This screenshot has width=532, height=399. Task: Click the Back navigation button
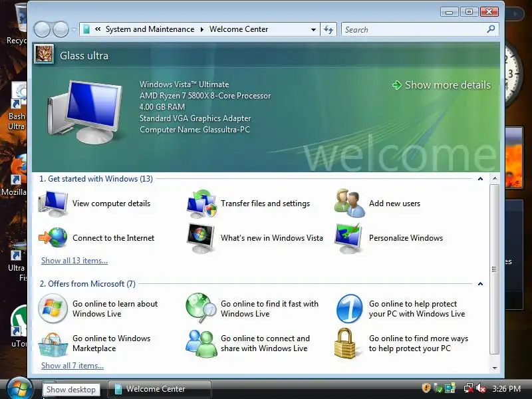tap(42, 29)
